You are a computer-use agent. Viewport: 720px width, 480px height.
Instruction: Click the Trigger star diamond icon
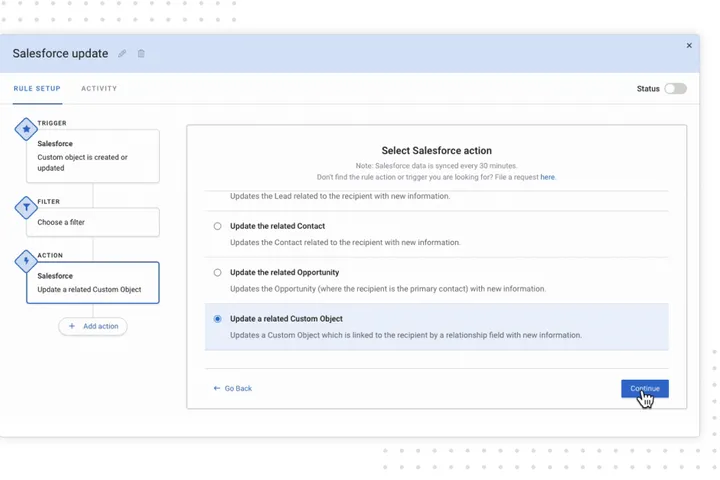pyautogui.click(x=26, y=129)
